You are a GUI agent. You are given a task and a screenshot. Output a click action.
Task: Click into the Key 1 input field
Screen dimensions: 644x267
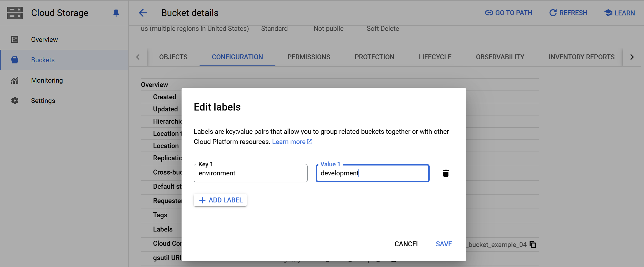[x=250, y=173]
